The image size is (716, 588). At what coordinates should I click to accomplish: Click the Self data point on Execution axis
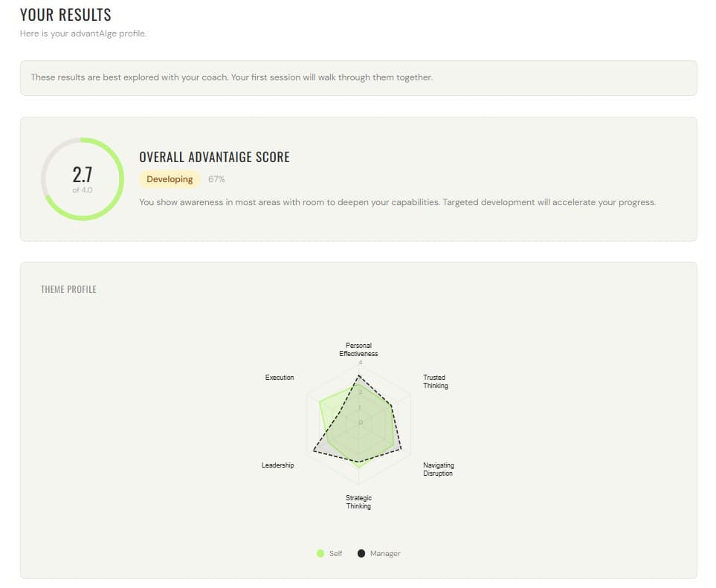(320, 402)
